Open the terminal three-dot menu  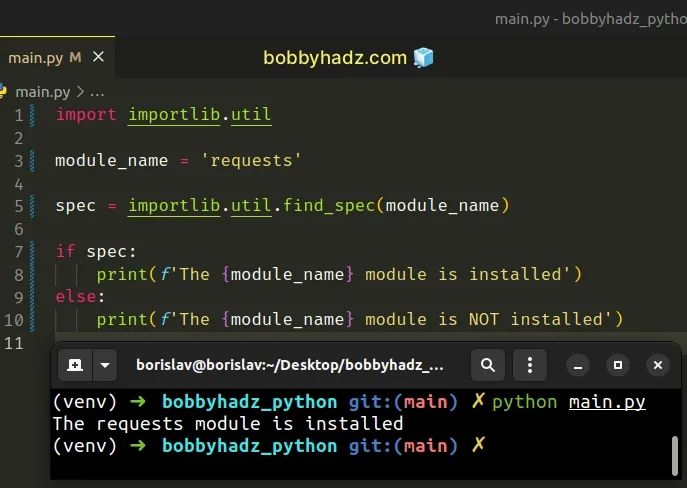click(x=530, y=365)
